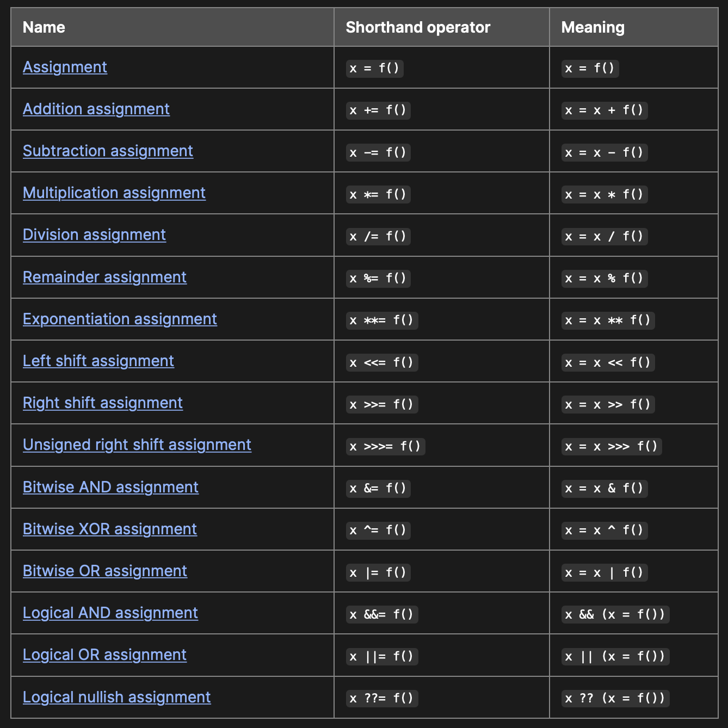Click the Subtraction assignment link
The width and height of the screenshot is (728, 728).
(108, 151)
